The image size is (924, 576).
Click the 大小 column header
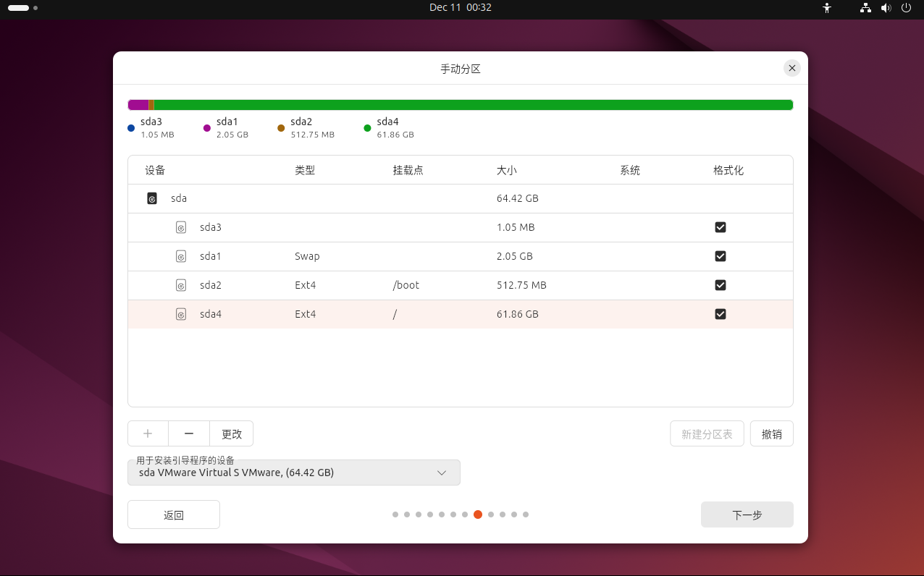(507, 171)
